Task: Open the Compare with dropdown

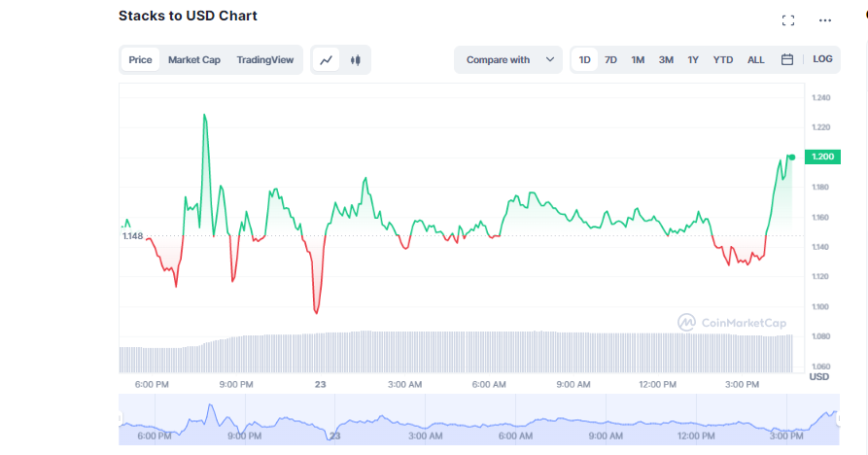Action: click(508, 59)
